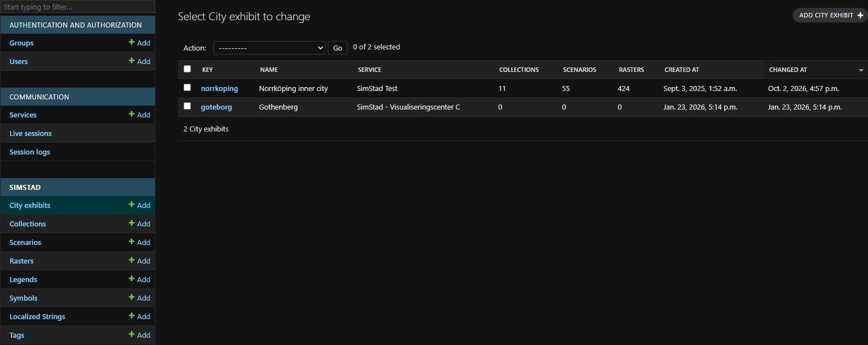Image resolution: width=868 pixels, height=345 pixels.
Task: Open the Localized Strings link in sidebar
Action: coord(37,317)
